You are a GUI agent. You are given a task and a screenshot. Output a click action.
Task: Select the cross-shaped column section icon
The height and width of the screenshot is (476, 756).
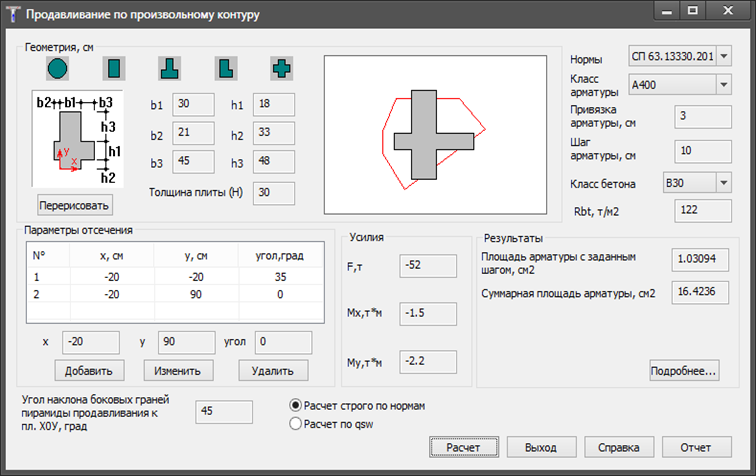(x=282, y=68)
